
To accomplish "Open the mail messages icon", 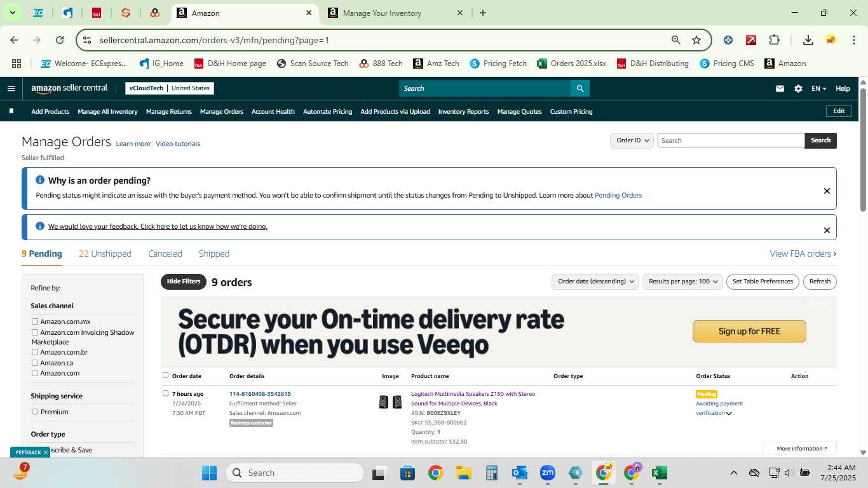I will [780, 88].
